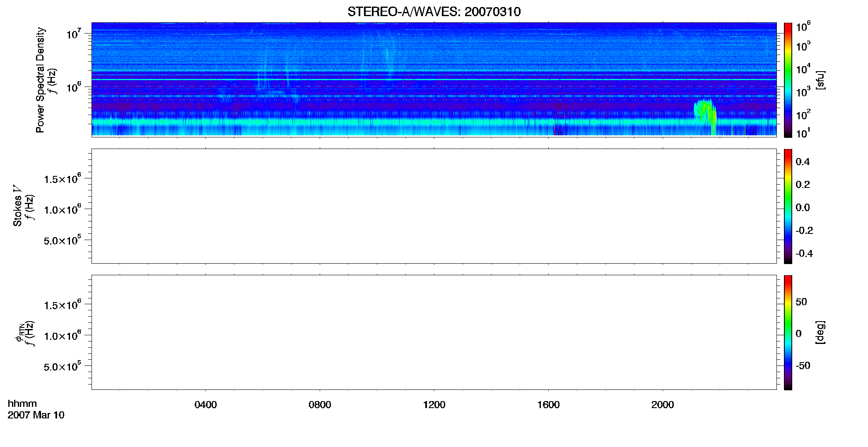The height and width of the screenshot is (447, 868).
Task: Click the 1200 time tick label
Action: [x=434, y=405]
